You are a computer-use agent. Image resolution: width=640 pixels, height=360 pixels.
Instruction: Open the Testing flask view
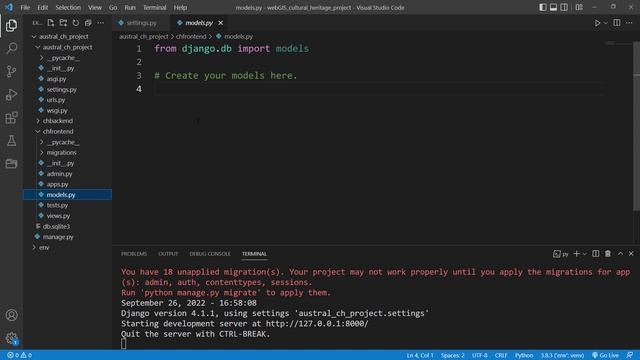(11, 141)
